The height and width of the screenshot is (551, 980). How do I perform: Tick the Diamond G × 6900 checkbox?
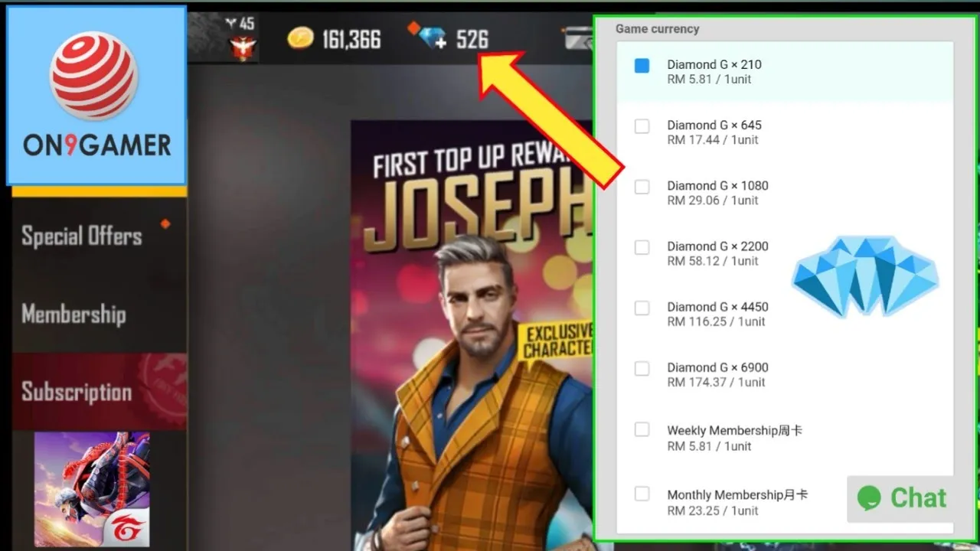(x=642, y=368)
